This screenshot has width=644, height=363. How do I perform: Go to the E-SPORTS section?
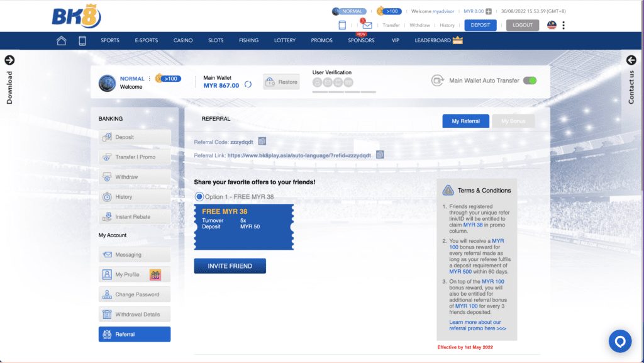click(x=146, y=41)
